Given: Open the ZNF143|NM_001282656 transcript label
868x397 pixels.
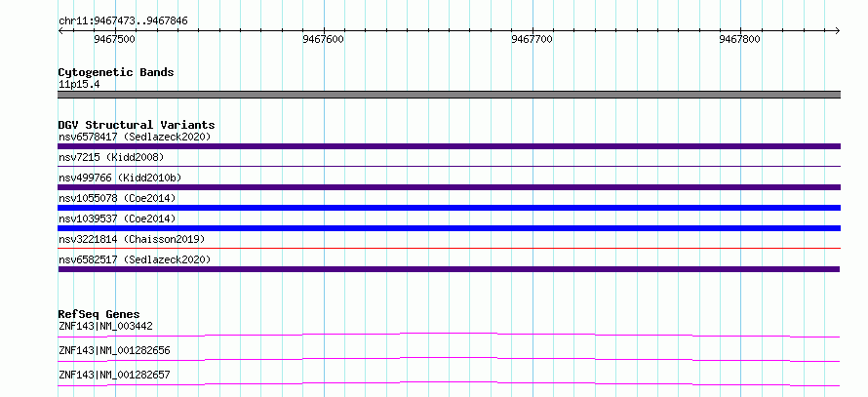Looking at the screenshot, I should (x=114, y=350).
